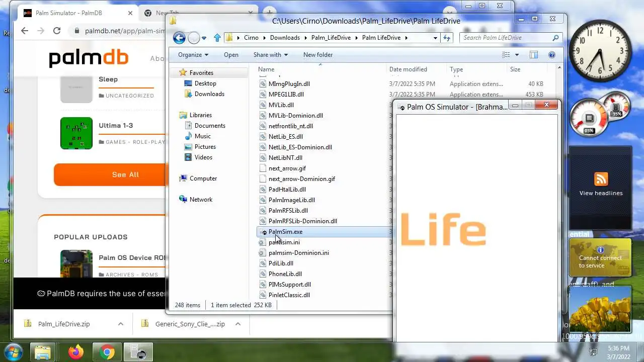644x362 pixels.
Task: Sort by Date modified column
Action: [408, 69]
